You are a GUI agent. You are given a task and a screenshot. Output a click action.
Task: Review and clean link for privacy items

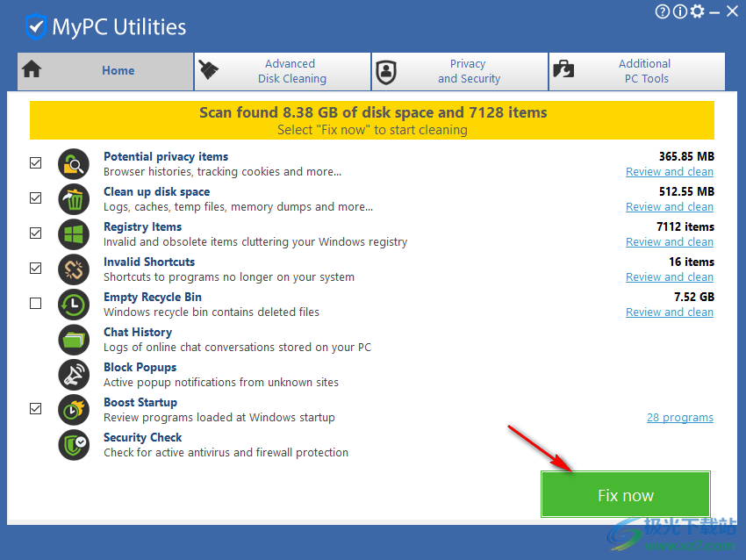point(670,172)
